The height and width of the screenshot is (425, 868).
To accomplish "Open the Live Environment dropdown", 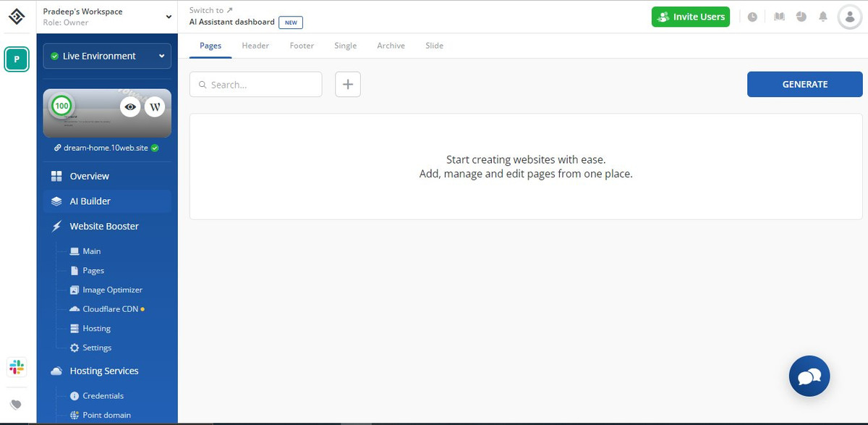I will 107,56.
